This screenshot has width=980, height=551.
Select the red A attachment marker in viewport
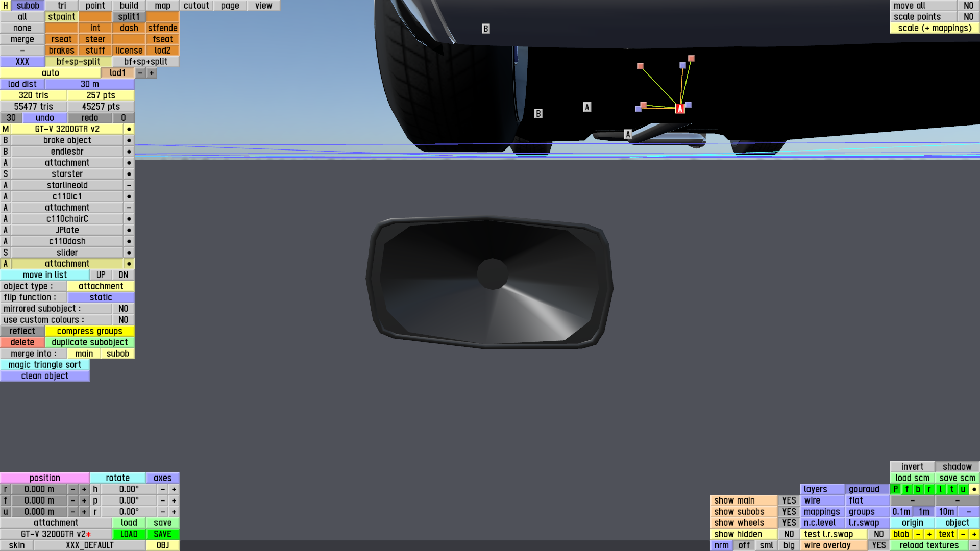(x=680, y=109)
